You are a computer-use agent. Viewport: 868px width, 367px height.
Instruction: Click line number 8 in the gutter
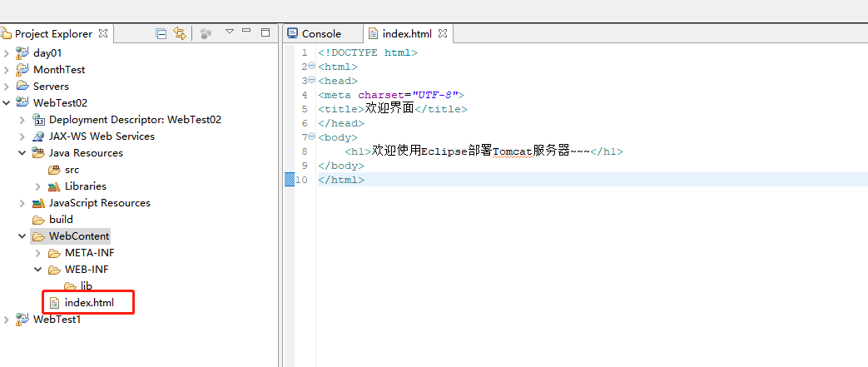point(305,151)
